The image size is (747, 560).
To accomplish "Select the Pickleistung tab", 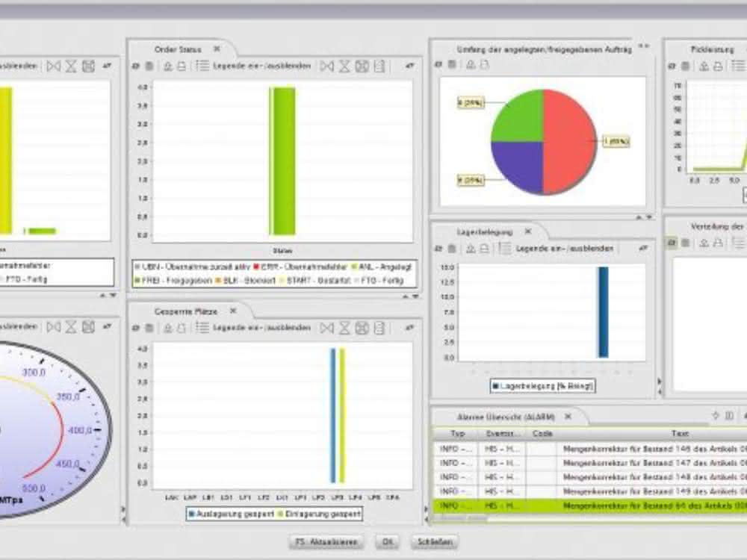I will 712,49.
